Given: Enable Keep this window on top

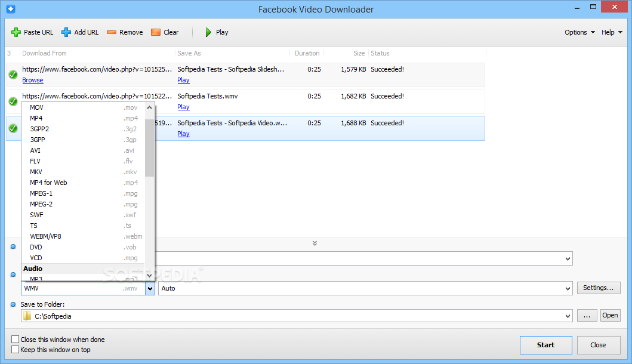Looking at the screenshot, I should 16,350.
